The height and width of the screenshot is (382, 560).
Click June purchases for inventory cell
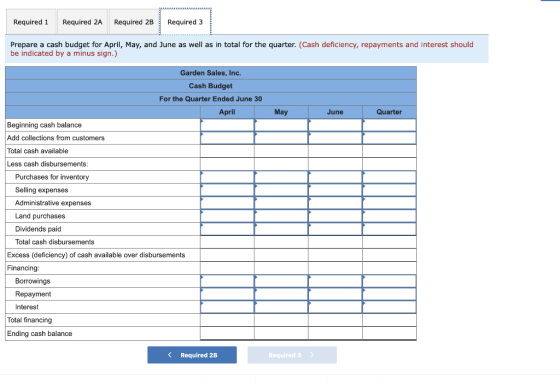335,177
